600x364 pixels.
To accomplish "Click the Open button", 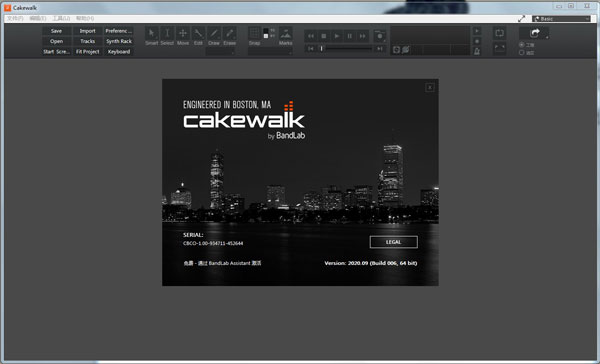I will pos(57,41).
